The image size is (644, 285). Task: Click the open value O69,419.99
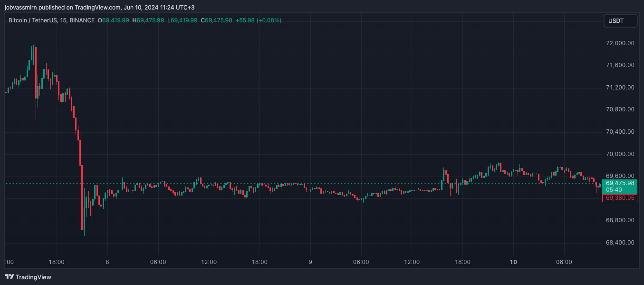pos(114,20)
